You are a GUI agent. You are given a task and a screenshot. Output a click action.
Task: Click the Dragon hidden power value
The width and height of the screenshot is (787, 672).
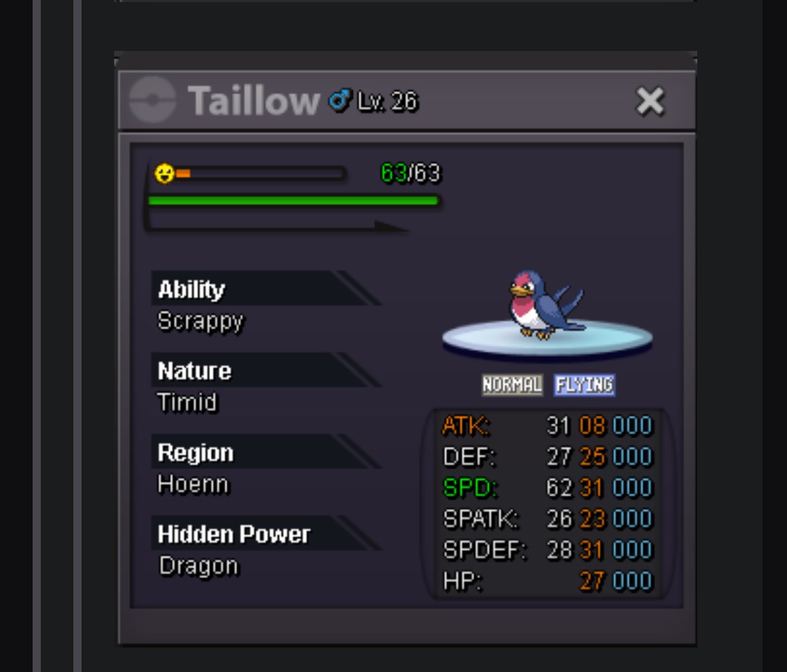[x=198, y=567]
